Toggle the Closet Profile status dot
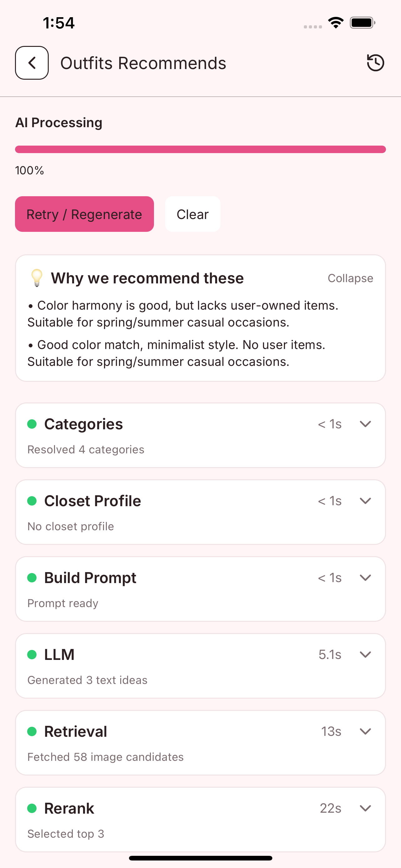Screen dimensions: 401x868 coord(32,501)
